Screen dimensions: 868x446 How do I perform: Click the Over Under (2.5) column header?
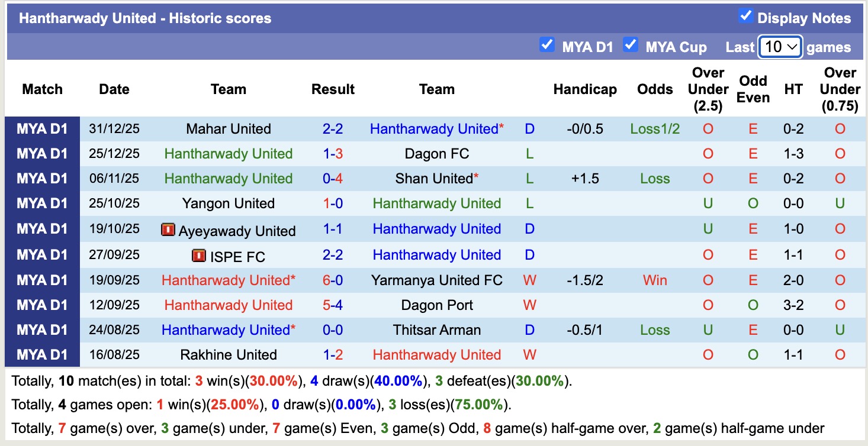708,89
